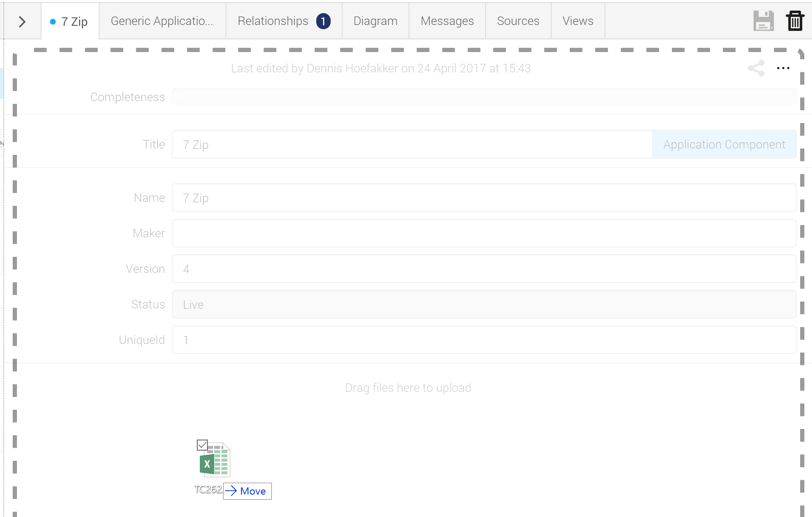The width and height of the screenshot is (812, 517).
Task: Open the Diagram tab
Action: point(375,21)
